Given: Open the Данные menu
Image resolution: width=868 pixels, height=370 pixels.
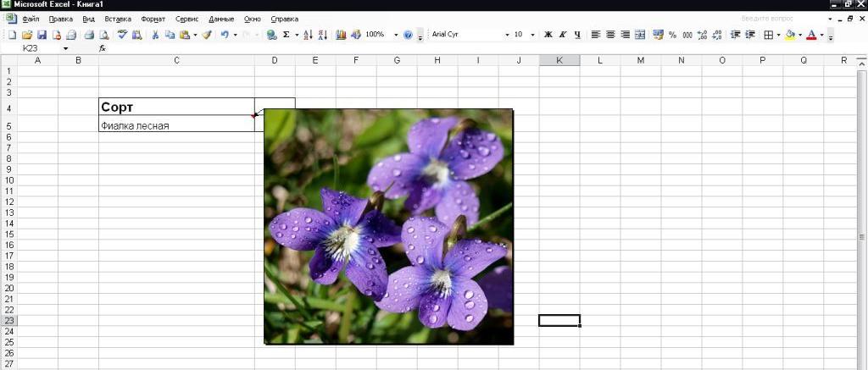Looking at the screenshot, I should pyautogui.click(x=220, y=19).
